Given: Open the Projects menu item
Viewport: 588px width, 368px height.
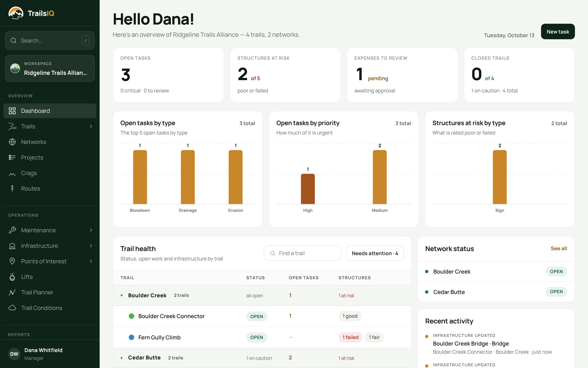Looking at the screenshot, I should coord(50,157).
